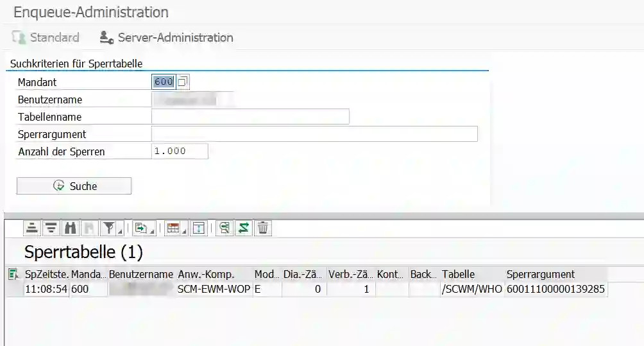The height and width of the screenshot is (346, 644).
Task: Click the trash can delete lock icon
Action: click(262, 228)
